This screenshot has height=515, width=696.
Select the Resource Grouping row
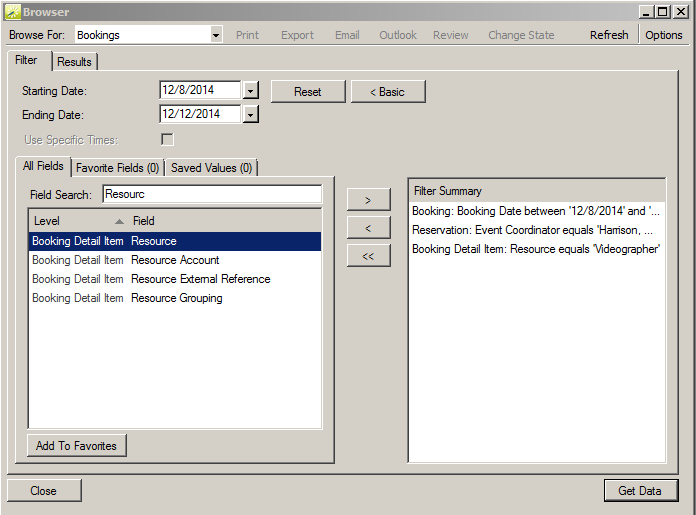175,298
